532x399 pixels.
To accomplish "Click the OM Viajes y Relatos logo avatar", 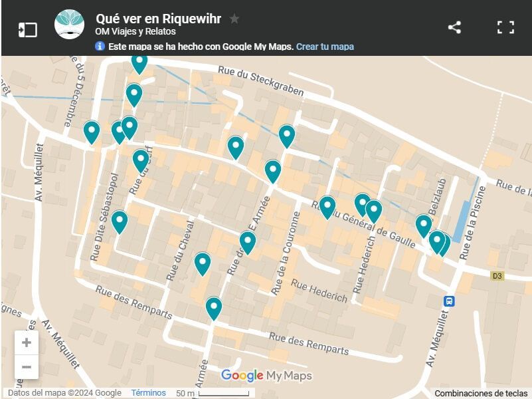I will click(x=69, y=25).
